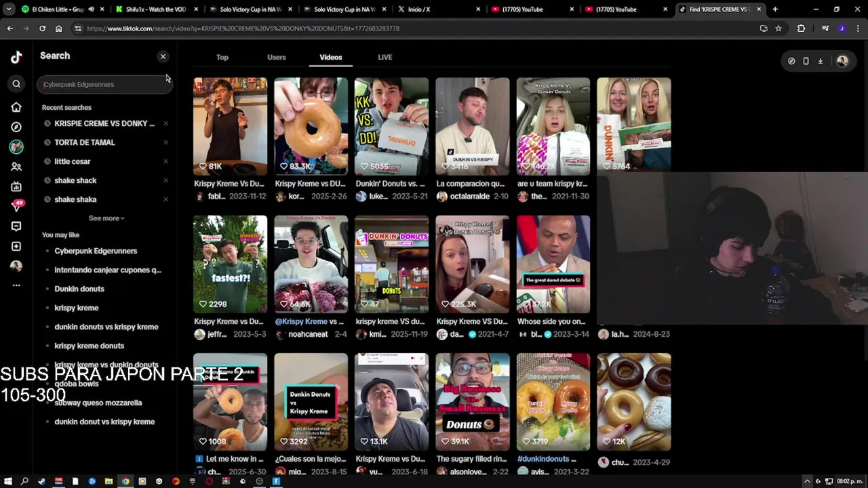Click the download app icon top right
Image resolution: width=868 pixels, height=488 pixels.
[x=820, y=61]
